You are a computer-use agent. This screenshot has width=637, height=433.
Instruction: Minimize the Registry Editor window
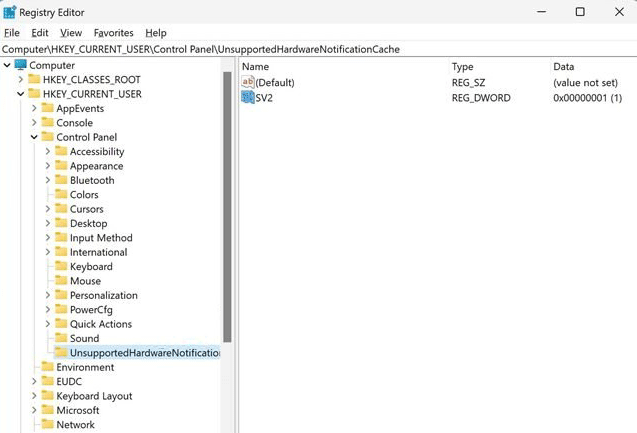point(542,12)
